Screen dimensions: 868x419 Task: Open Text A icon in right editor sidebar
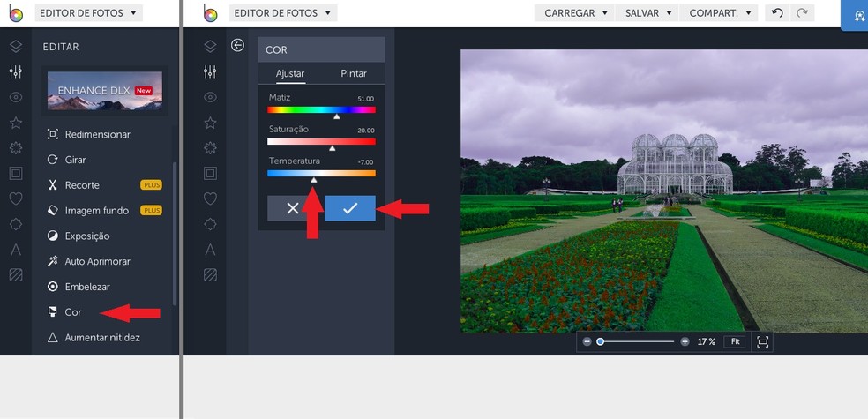point(210,250)
